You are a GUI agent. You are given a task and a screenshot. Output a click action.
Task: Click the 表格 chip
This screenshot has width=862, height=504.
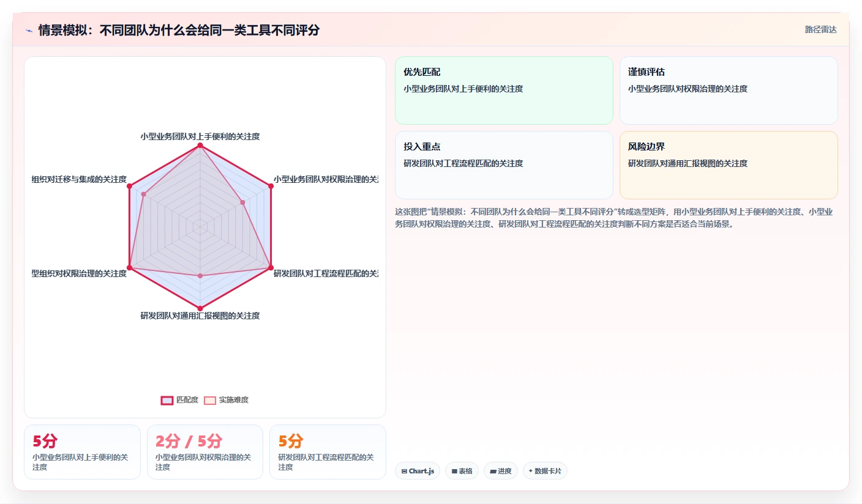pos(462,471)
